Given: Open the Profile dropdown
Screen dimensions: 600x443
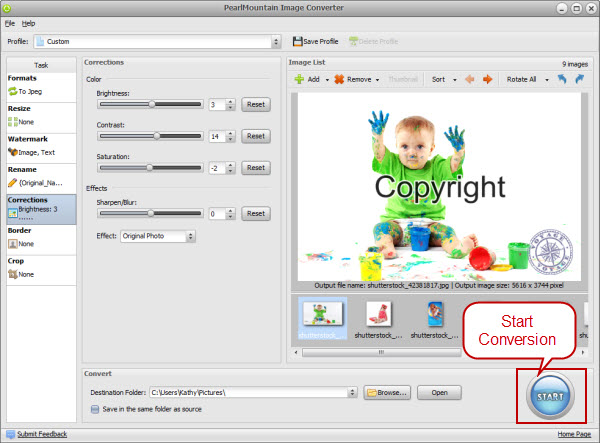Looking at the screenshot, I should click(x=276, y=42).
